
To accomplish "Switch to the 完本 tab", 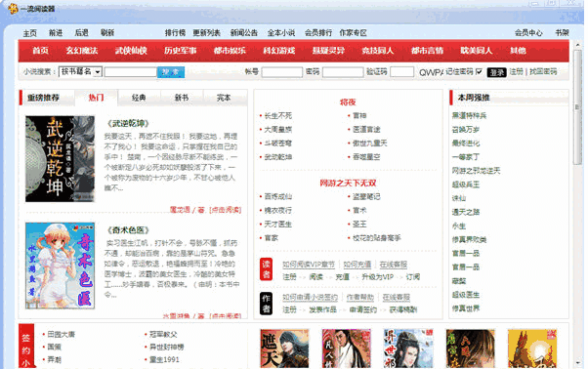I will point(224,98).
